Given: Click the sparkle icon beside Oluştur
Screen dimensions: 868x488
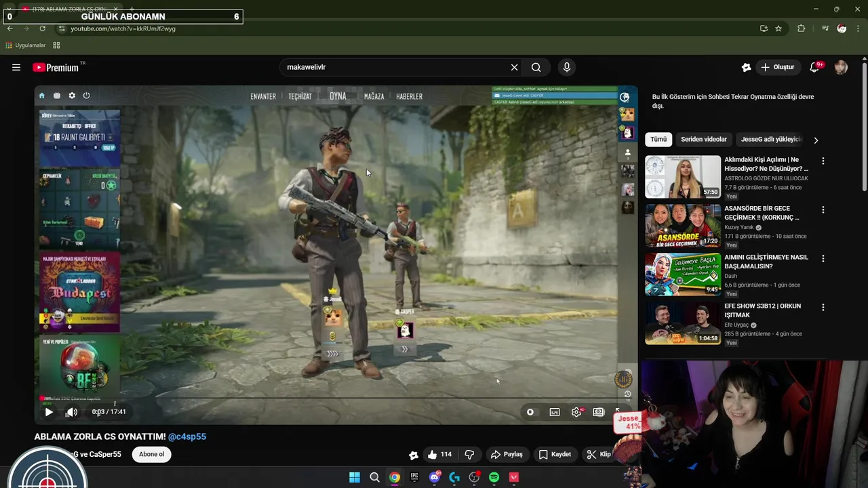Looking at the screenshot, I should click(746, 67).
